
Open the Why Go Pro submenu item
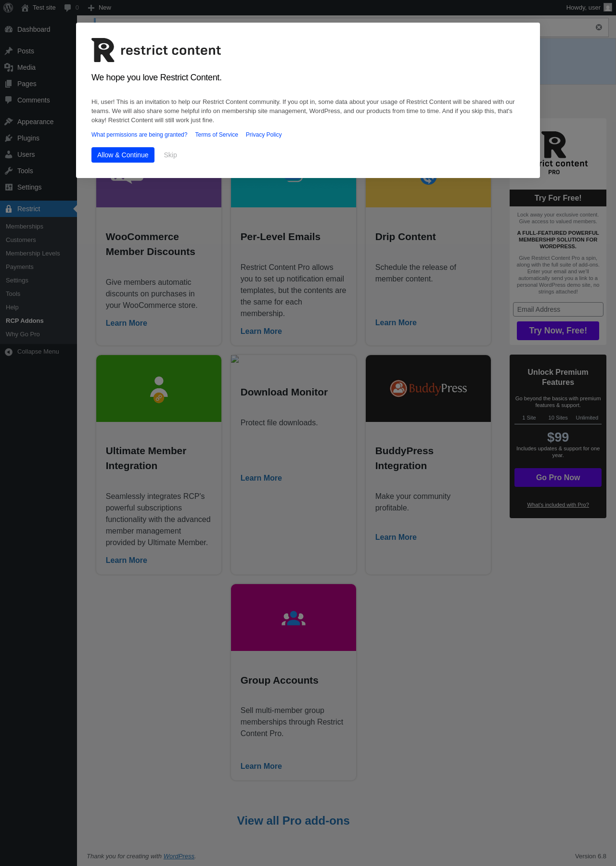coord(23,334)
